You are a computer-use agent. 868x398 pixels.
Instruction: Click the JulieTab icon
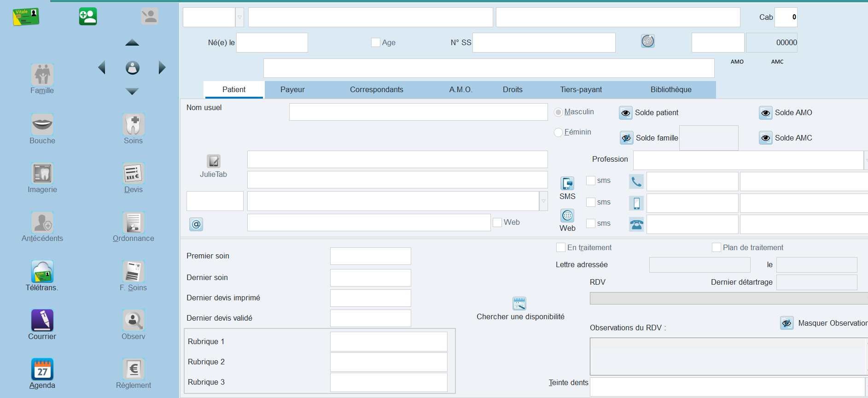214,161
